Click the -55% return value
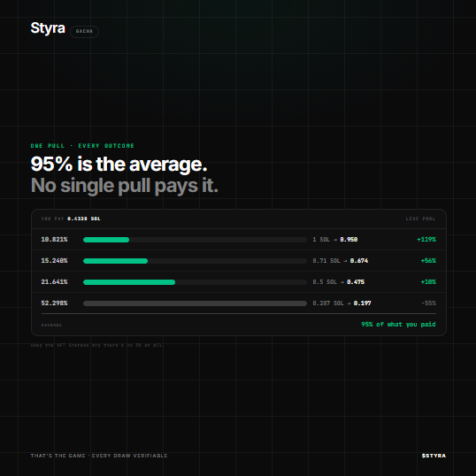Viewport: 476px width, 476px height. tap(428, 303)
